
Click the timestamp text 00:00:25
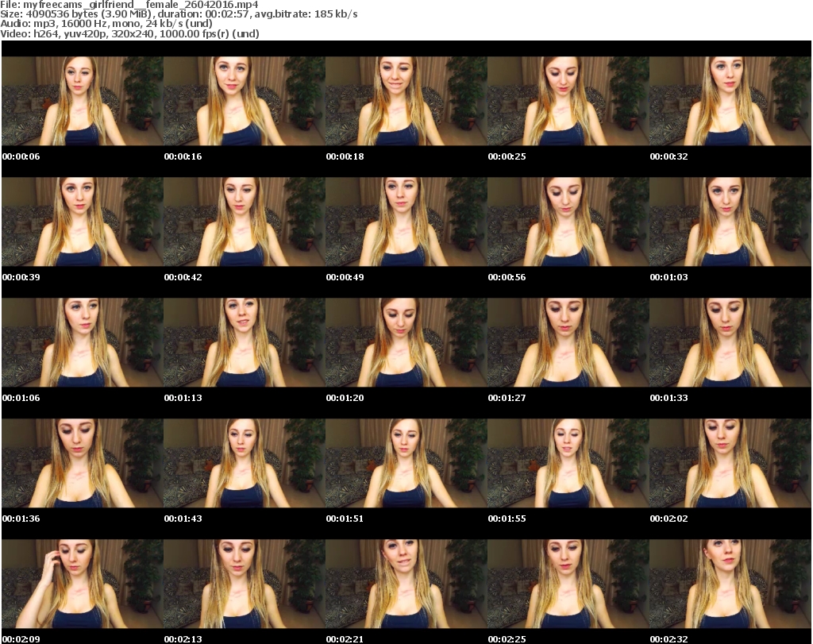[507, 156]
